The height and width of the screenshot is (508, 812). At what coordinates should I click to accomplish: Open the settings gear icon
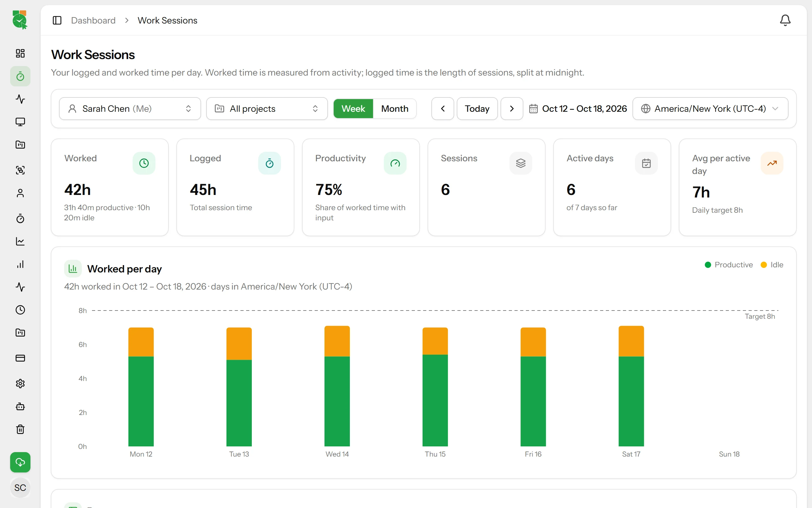(20, 384)
